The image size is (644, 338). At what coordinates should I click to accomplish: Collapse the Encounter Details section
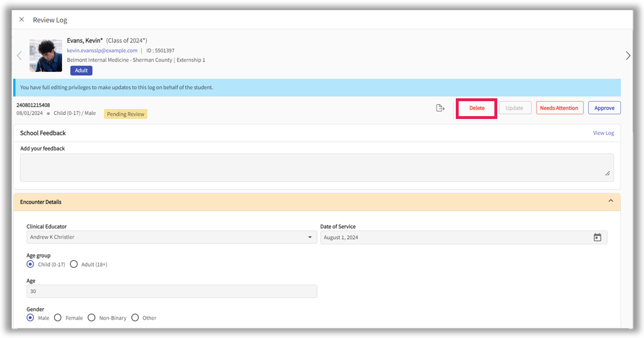click(611, 201)
